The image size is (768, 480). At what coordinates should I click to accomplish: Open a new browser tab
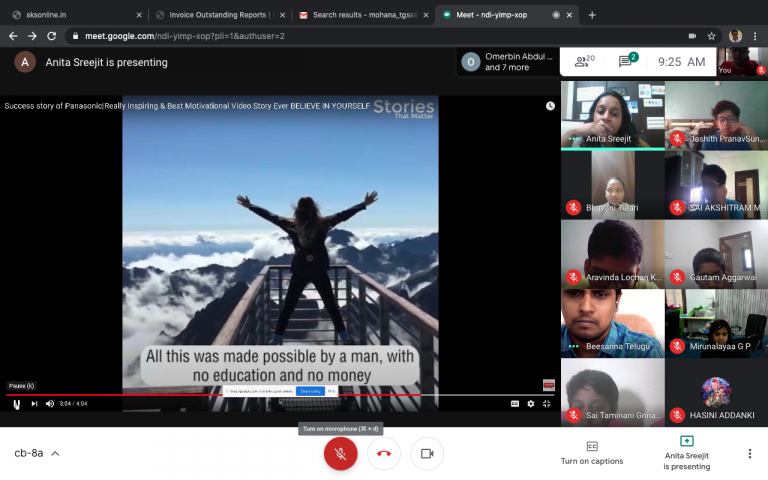tap(592, 15)
